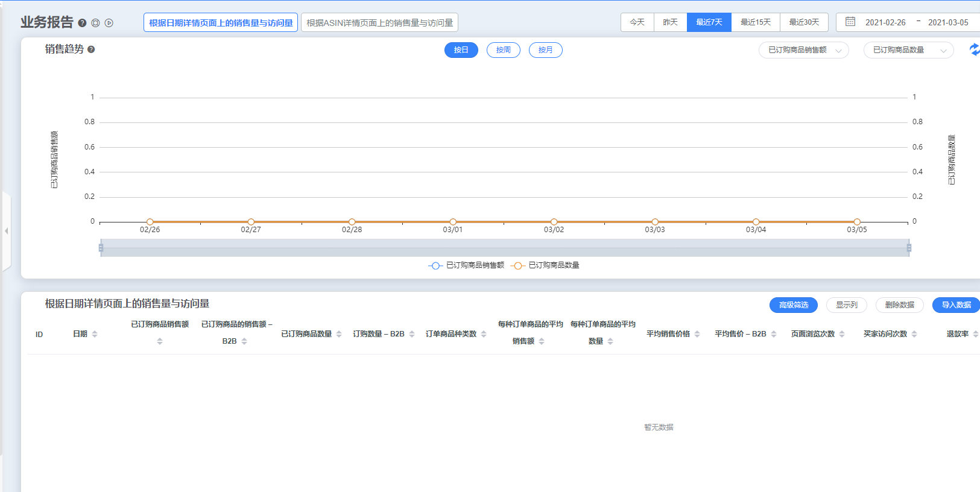Click the 03/01 data point on chart
This screenshot has height=492, width=980.
point(453,222)
